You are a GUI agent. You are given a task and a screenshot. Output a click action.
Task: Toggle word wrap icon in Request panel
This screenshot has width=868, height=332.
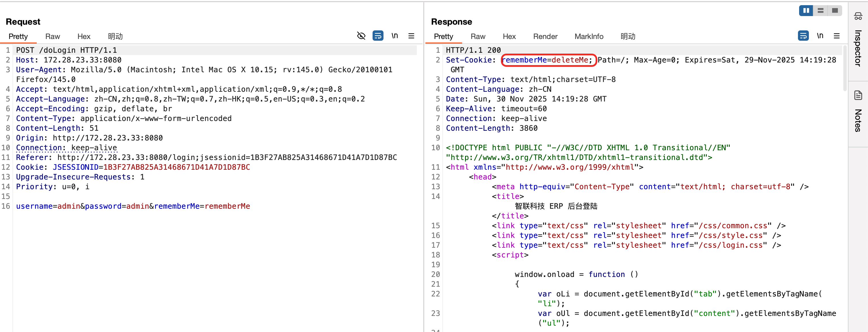pyautogui.click(x=378, y=36)
